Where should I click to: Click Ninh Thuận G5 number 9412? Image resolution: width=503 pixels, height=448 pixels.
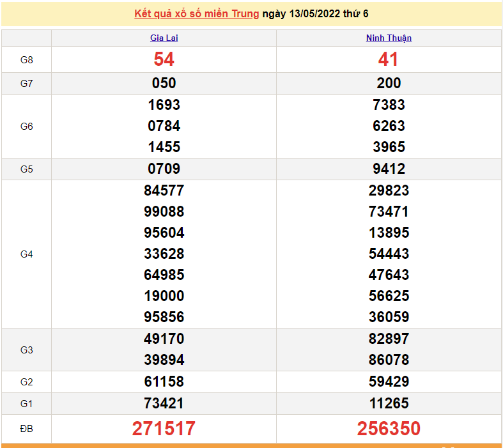(x=389, y=169)
